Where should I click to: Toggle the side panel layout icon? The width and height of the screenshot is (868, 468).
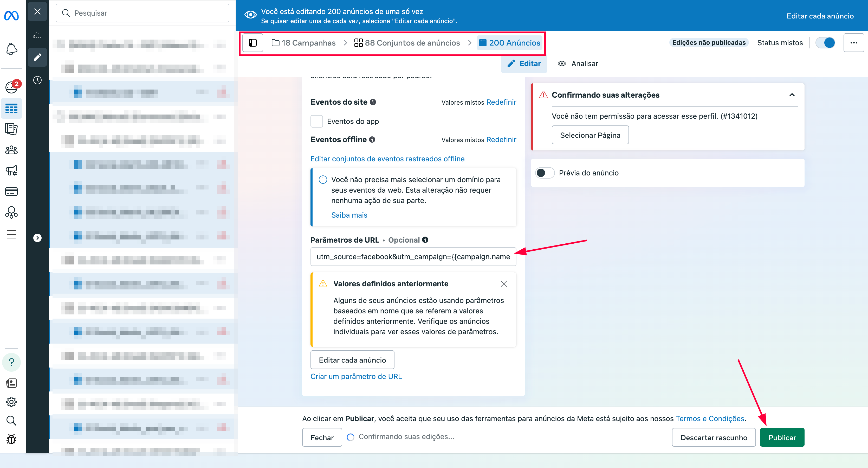(253, 42)
